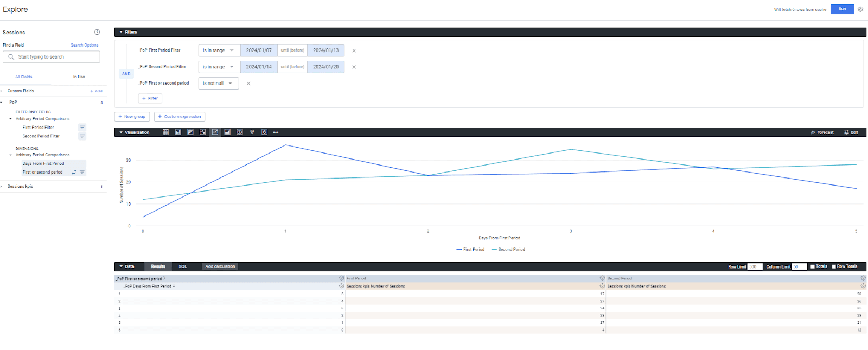Remove the First Period Filter row

[x=354, y=50]
